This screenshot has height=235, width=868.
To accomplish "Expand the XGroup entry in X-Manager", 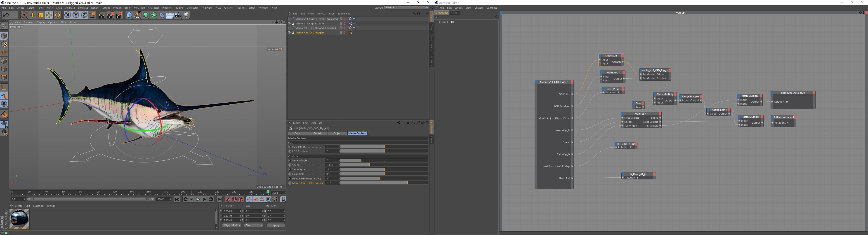I will [x=437, y=22].
